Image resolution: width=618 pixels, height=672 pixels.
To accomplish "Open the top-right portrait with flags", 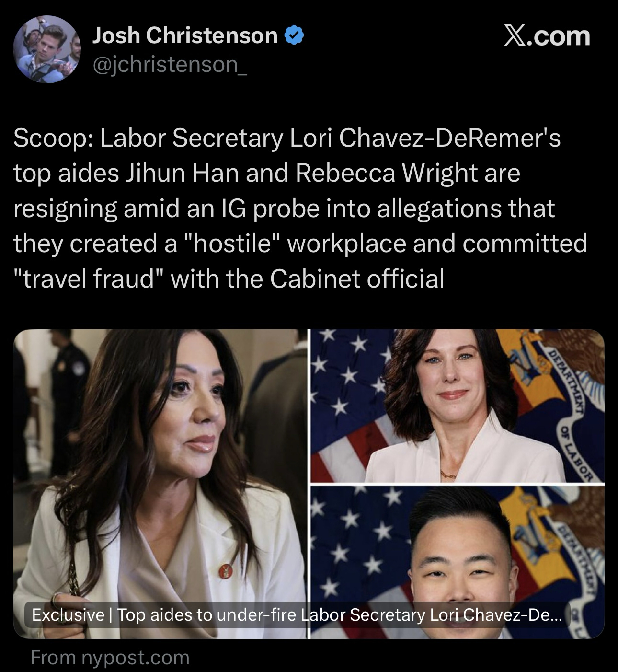I will click(458, 406).
